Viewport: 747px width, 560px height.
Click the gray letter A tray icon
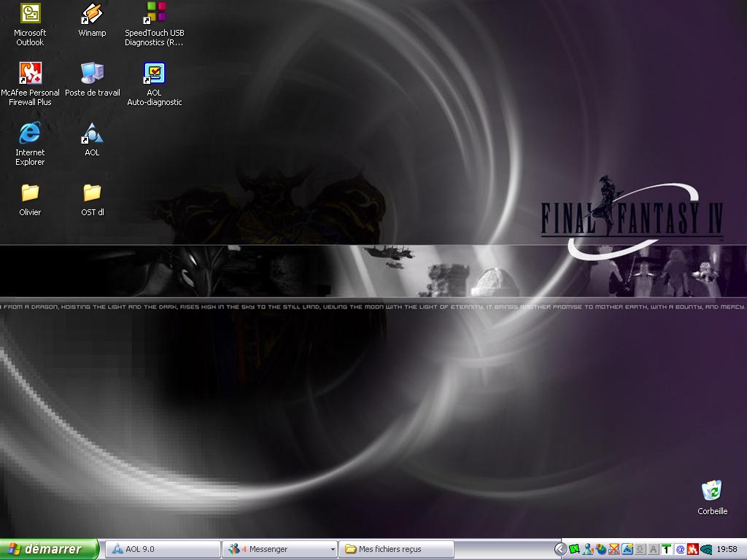(654, 549)
